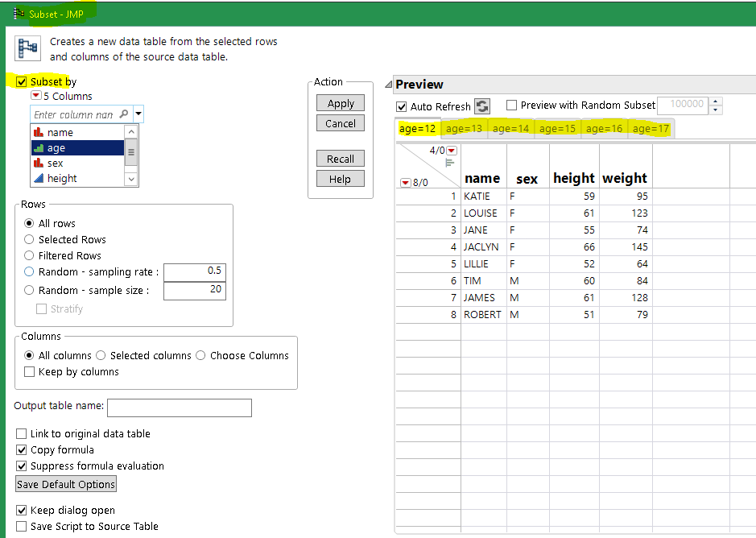Image resolution: width=756 pixels, height=538 pixels.
Task: Select the blue triangle icon beside height
Action: 38,176
